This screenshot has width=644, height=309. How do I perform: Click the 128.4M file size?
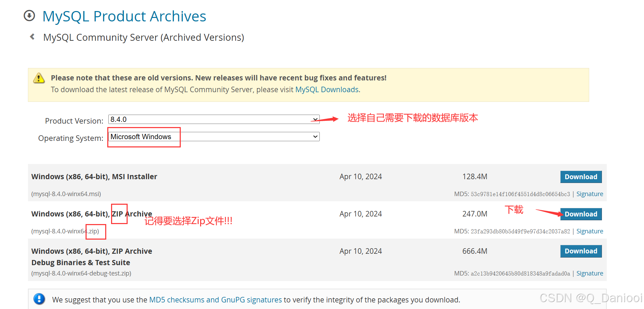click(475, 177)
